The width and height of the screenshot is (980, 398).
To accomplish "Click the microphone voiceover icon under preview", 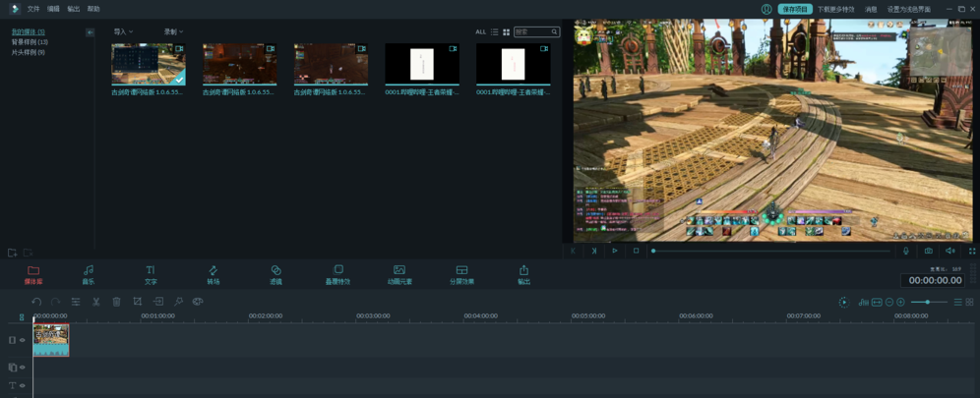I will 906,251.
